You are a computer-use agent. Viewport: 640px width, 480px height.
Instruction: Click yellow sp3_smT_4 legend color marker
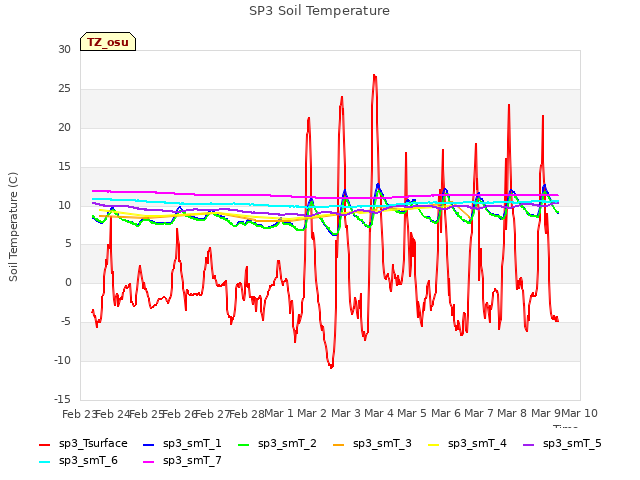click(x=433, y=444)
